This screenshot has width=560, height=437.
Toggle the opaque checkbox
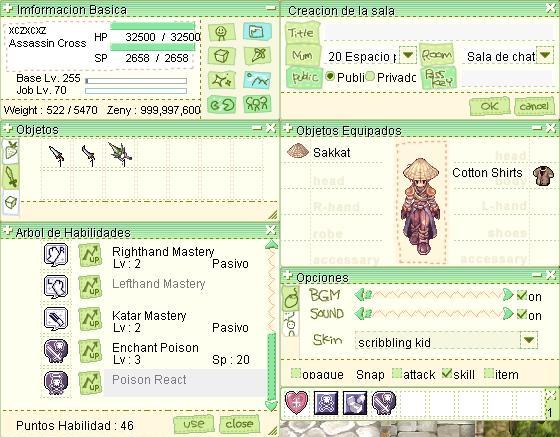pos(296,373)
